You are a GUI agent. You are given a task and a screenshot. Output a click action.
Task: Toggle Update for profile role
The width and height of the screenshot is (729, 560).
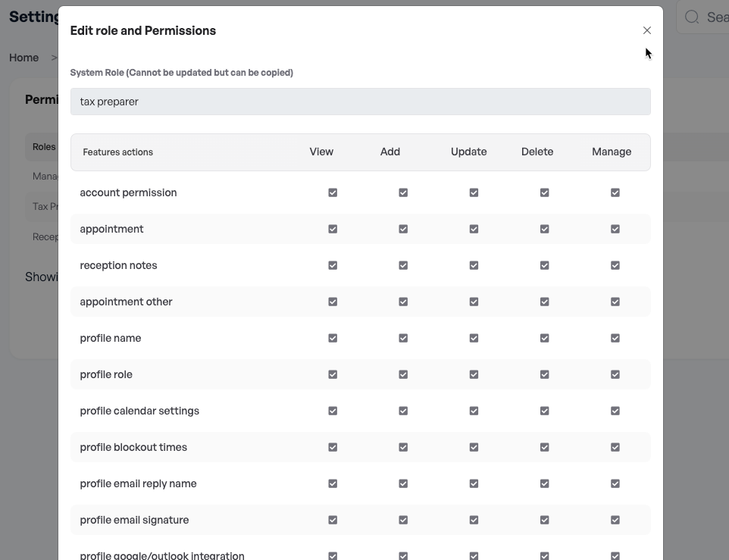click(x=474, y=374)
